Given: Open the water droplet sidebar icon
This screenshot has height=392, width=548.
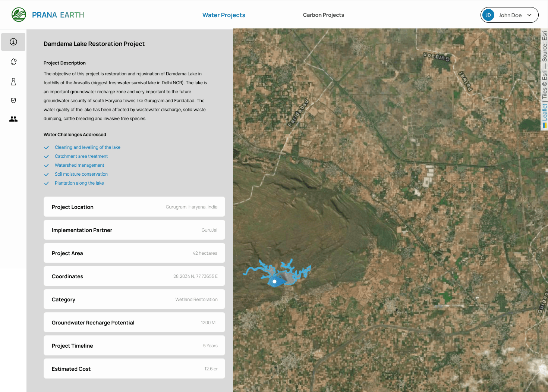Looking at the screenshot, I should coord(13,62).
